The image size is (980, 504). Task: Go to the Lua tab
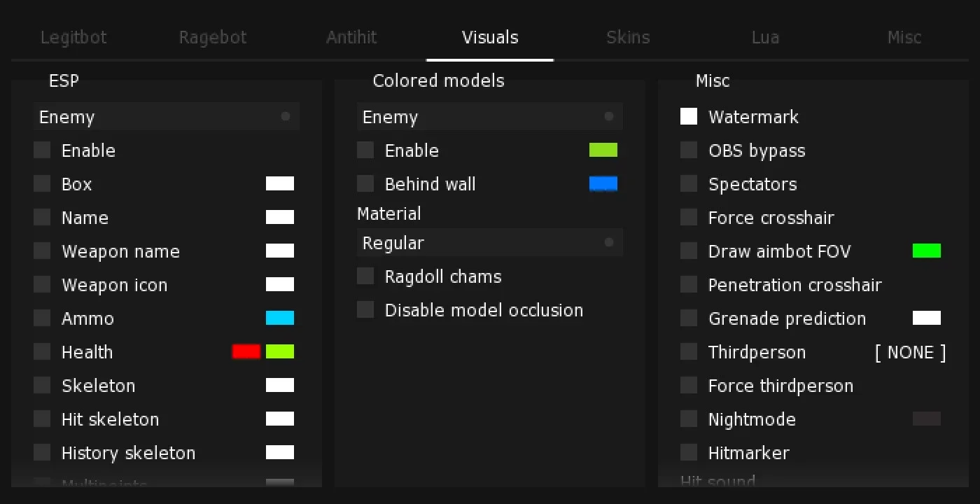(765, 37)
